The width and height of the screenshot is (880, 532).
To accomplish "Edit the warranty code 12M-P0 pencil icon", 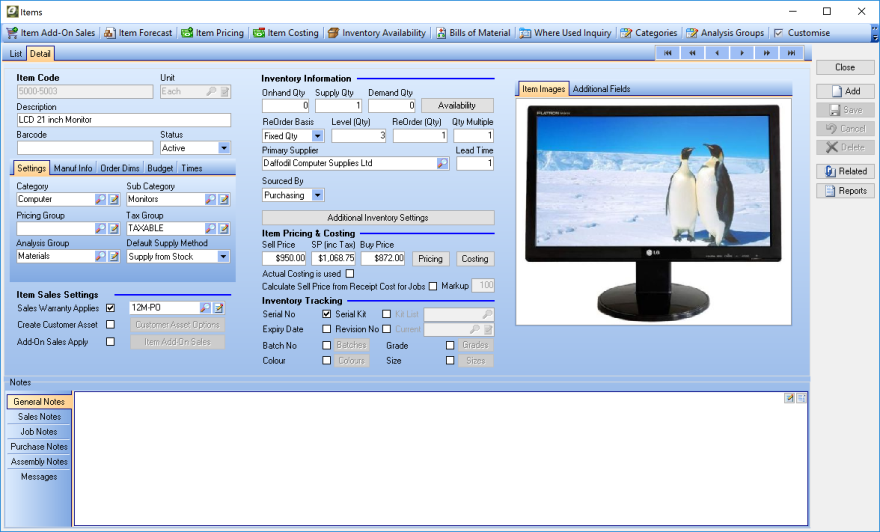I will pos(218,308).
